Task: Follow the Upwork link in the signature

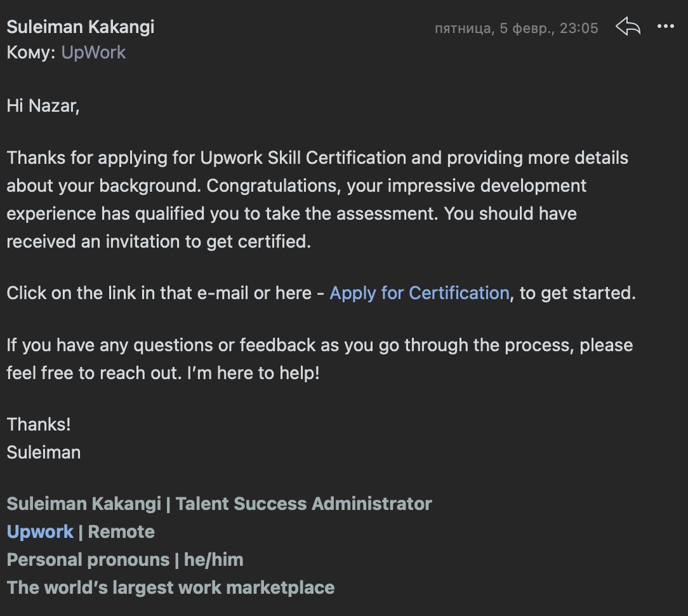Action: (40, 532)
